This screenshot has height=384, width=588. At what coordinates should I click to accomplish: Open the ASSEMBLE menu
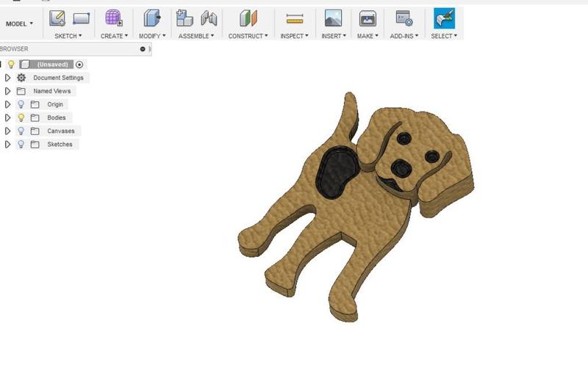click(196, 36)
